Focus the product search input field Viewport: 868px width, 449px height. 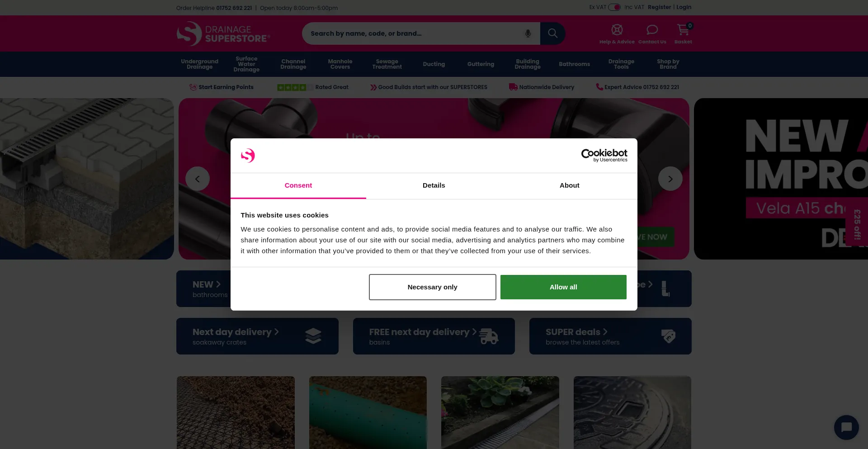[411, 33]
